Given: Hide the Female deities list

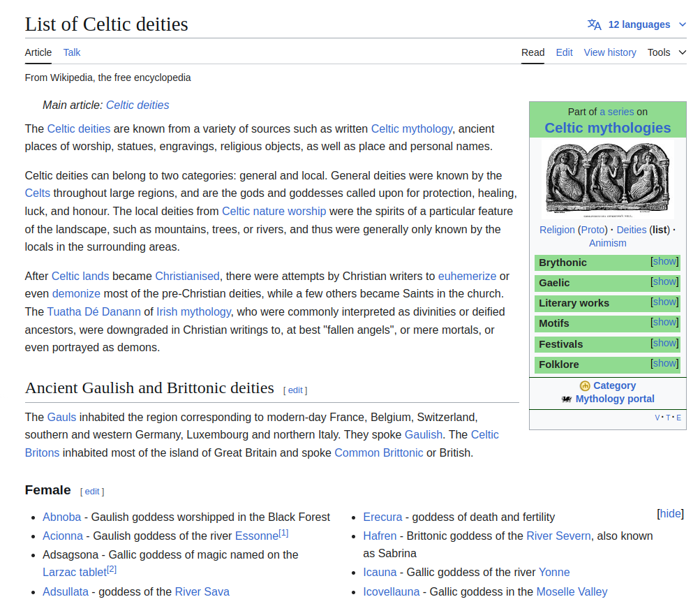Looking at the screenshot, I should point(669,513).
